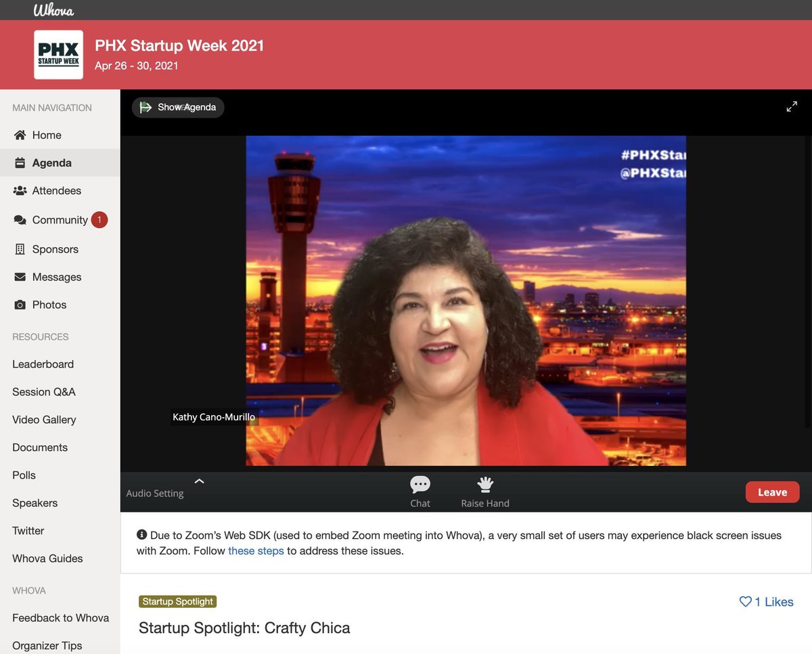Open Feedback to Whova
812x654 pixels.
(x=60, y=618)
